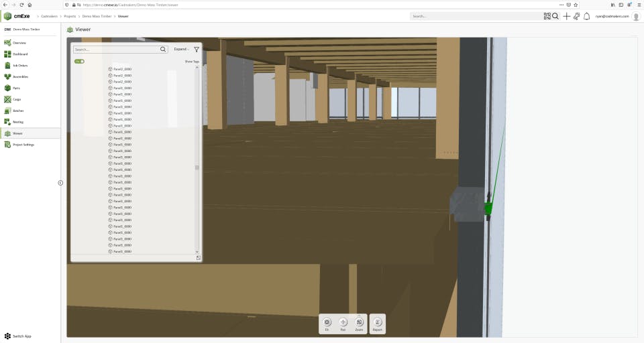This screenshot has height=343, width=644.
Task: Go to Demo Mass Timber breadcrumb
Action: click(x=97, y=16)
